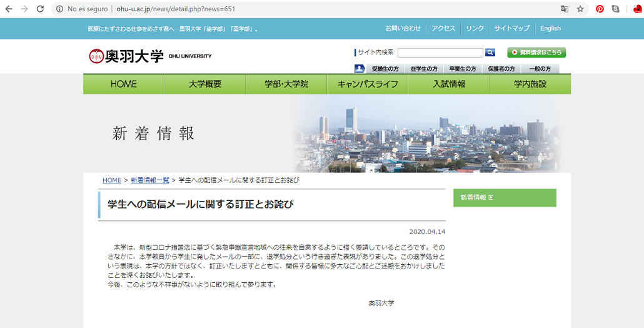Switch to the 在学生の方 tab
The image size is (644, 328).
pos(423,69)
